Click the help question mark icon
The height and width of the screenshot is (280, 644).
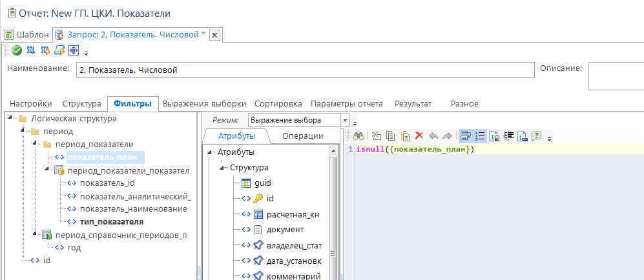coord(536,136)
